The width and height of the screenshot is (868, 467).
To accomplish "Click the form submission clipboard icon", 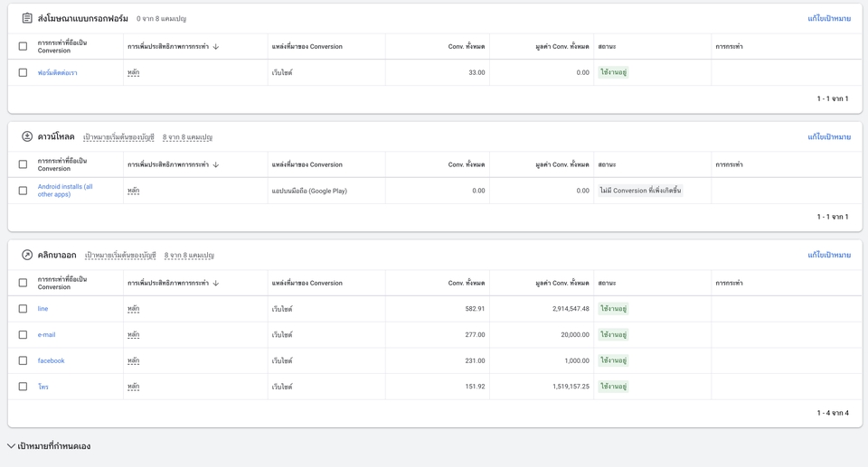I will tap(27, 18).
